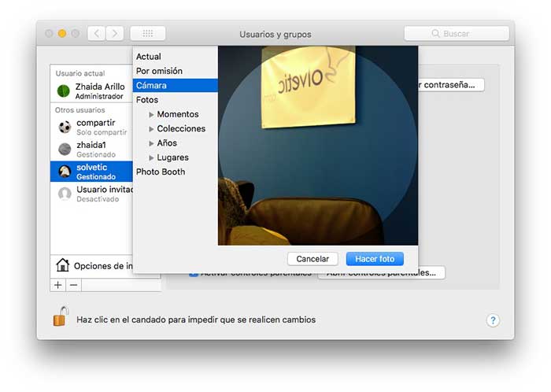Toggle the parental controls checkbox

(x=194, y=273)
